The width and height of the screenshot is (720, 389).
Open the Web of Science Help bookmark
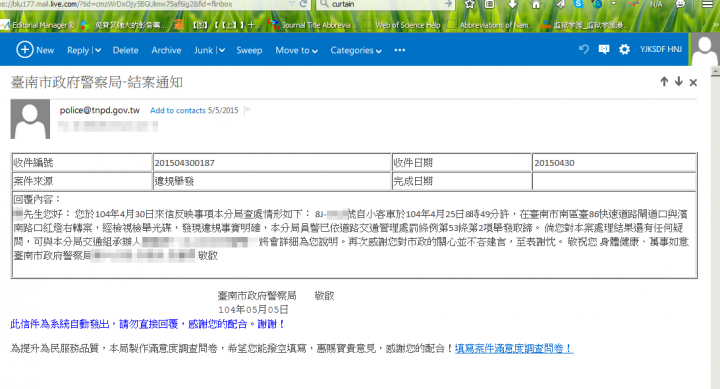tap(401, 25)
